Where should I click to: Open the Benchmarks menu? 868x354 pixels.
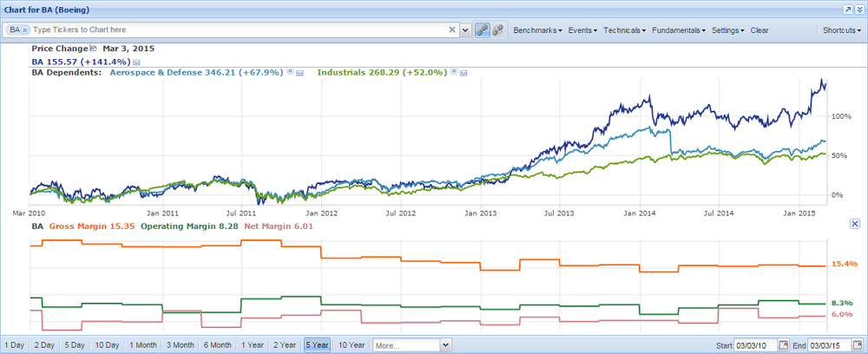click(537, 30)
